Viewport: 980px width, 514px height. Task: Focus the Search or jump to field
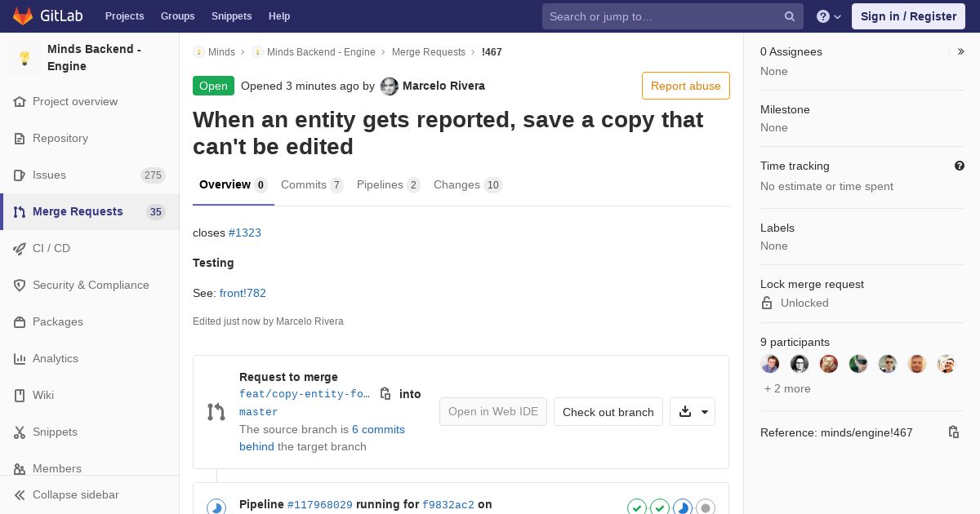point(673,16)
